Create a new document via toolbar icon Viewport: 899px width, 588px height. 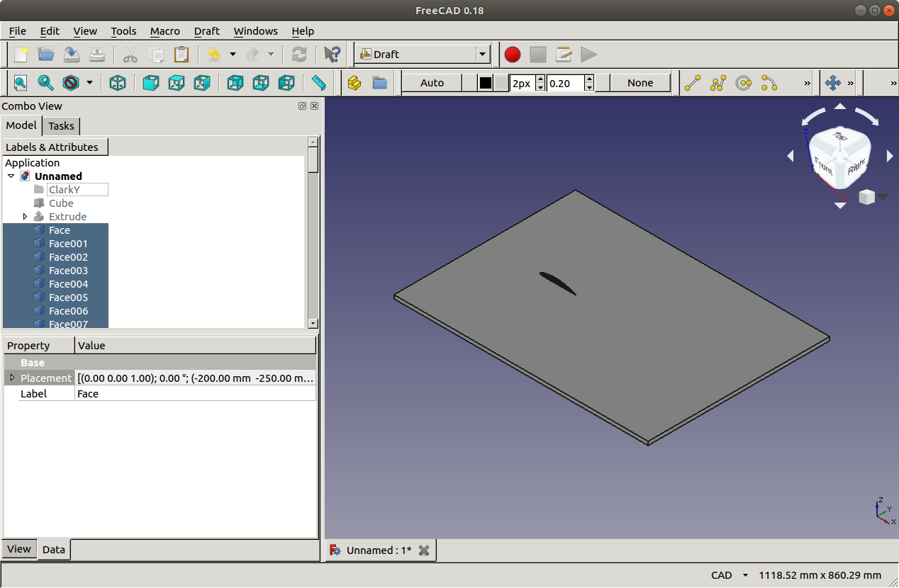pos(21,55)
